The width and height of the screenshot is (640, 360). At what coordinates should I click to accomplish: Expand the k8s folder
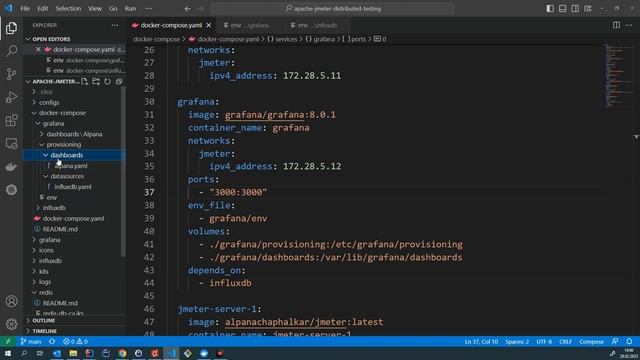[34, 271]
